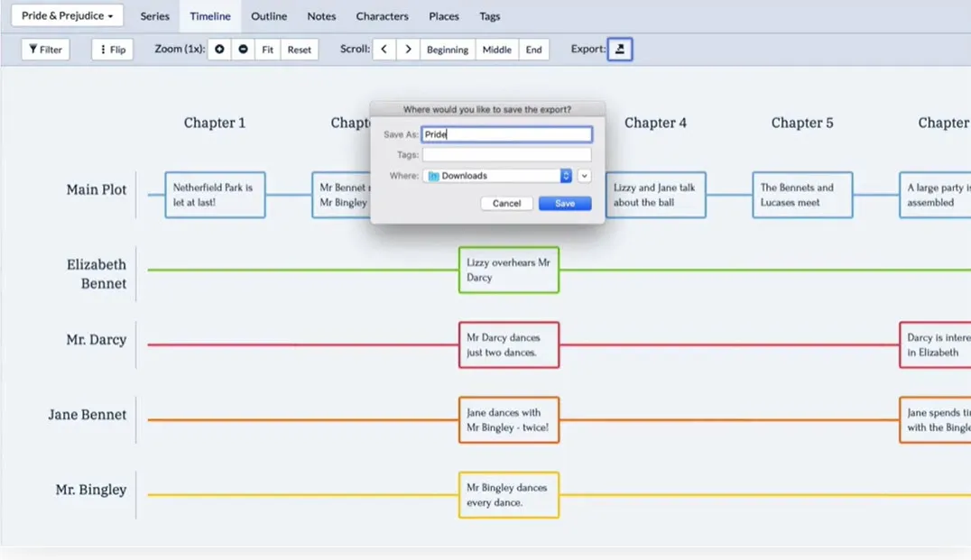Select the 'Mr Bingley dances every dance' card
The width and height of the screenshot is (971, 560).
tap(509, 495)
